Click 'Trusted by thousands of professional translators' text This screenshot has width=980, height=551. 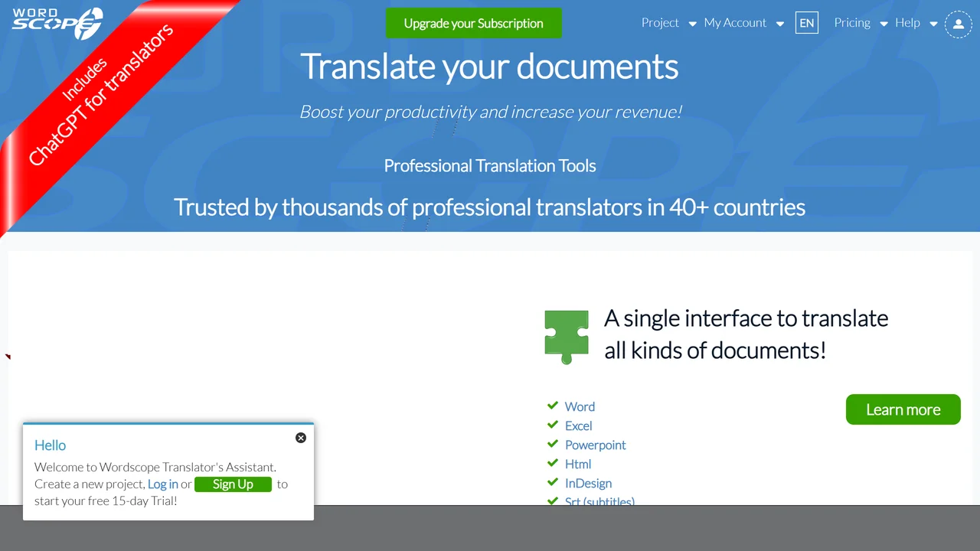pyautogui.click(x=490, y=207)
